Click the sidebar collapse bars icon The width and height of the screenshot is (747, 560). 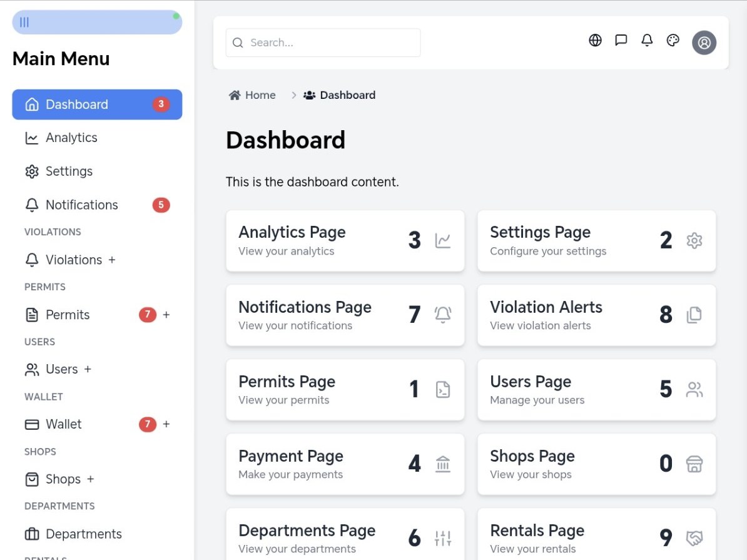pos(24,23)
